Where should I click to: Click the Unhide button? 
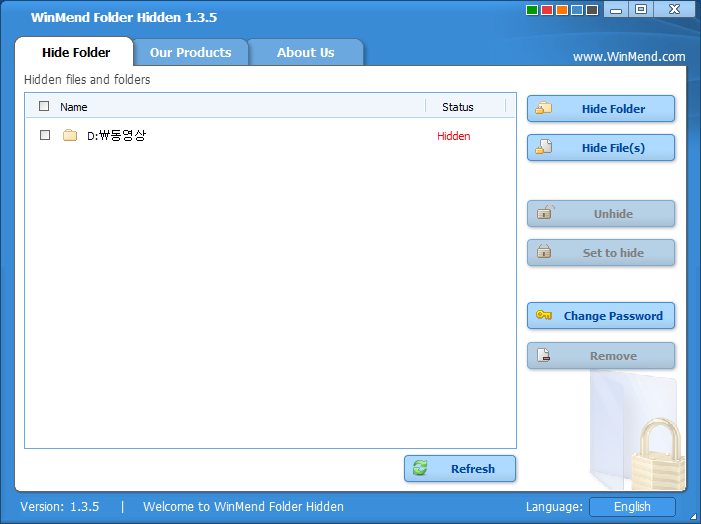[601, 214]
